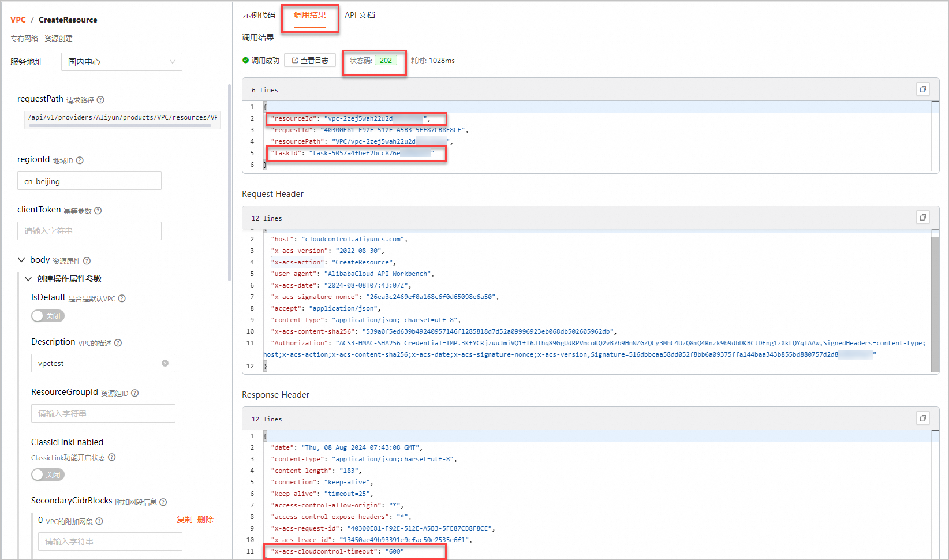This screenshot has width=949, height=560.
Task: Collapse the body 资源属性 section
Action: (21, 260)
